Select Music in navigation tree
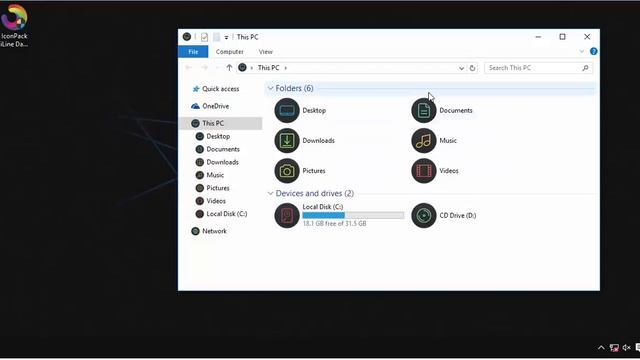The width and height of the screenshot is (640, 360). [215, 175]
